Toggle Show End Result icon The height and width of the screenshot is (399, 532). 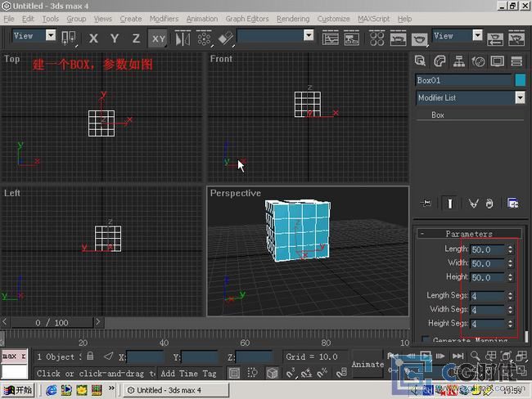pos(450,204)
